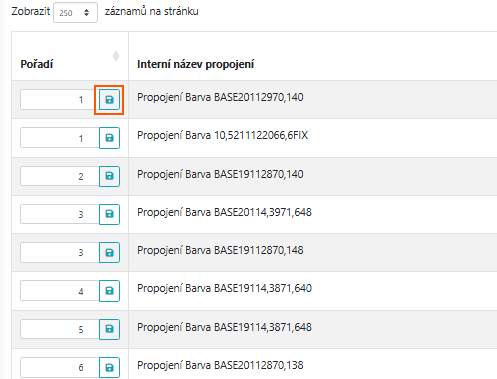Save order for Propojení Barva BASE19114,3871,640
Screen dimensions: 497x379
(x=109, y=291)
